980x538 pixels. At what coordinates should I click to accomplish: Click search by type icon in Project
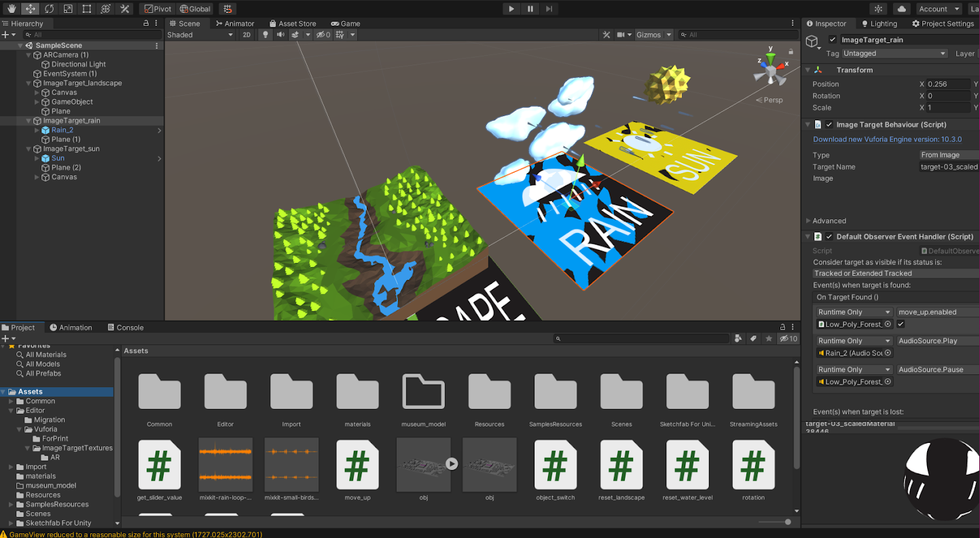[738, 338]
